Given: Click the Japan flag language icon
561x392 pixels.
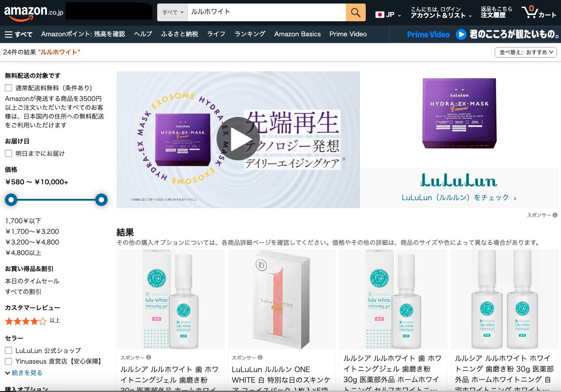Looking at the screenshot, I should [379, 15].
